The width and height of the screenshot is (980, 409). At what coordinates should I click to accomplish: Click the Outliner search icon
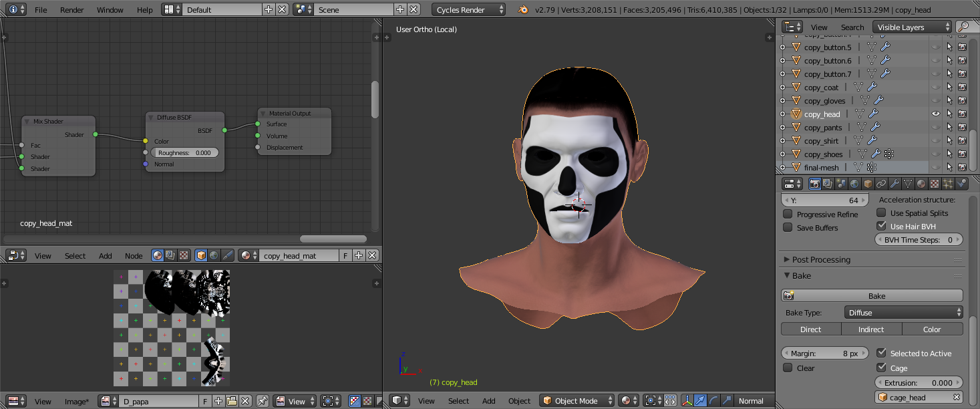[964, 27]
